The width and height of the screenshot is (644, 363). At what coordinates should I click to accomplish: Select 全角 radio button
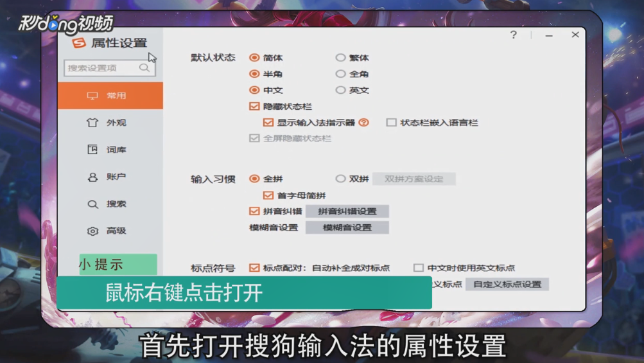[x=340, y=74]
